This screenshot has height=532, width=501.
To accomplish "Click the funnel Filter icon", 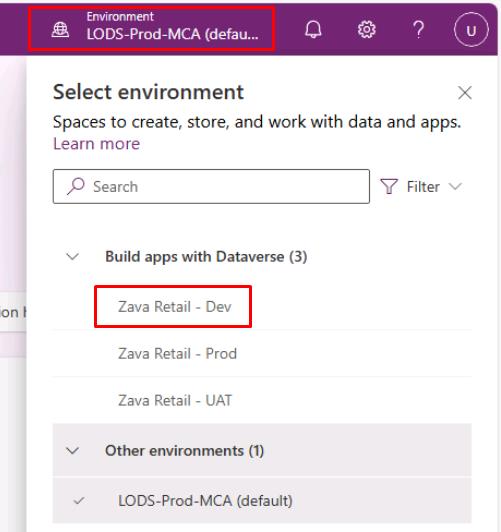I will click(x=389, y=186).
